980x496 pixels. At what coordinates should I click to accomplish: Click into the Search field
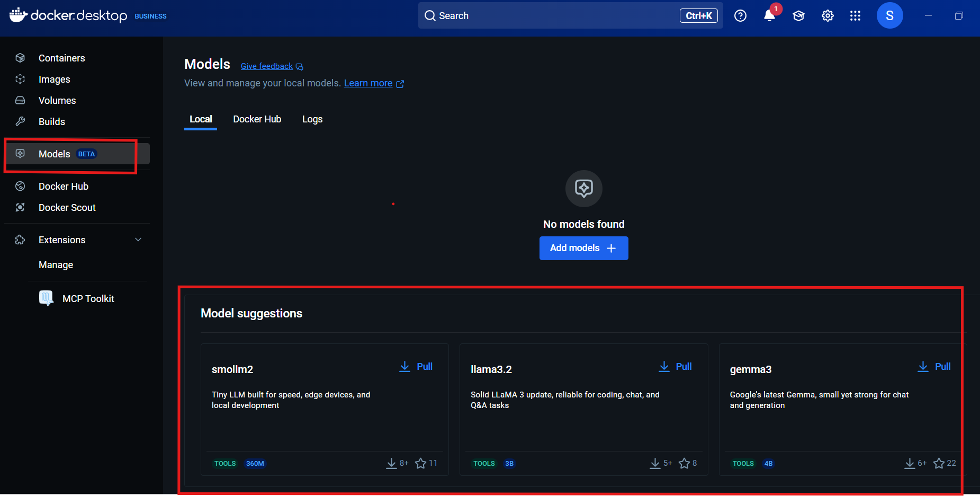pyautogui.click(x=570, y=15)
